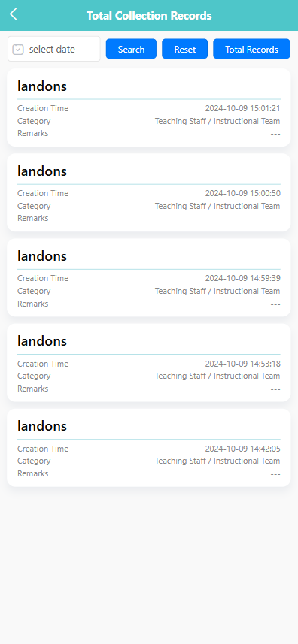Open landons record created at 15:00:50
The width and height of the screenshot is (298, 644).
(x=149, y=192)
